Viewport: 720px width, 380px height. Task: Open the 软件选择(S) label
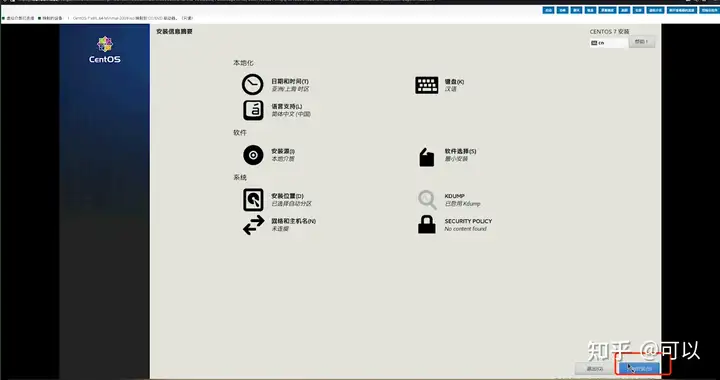(x=460, y=151)
